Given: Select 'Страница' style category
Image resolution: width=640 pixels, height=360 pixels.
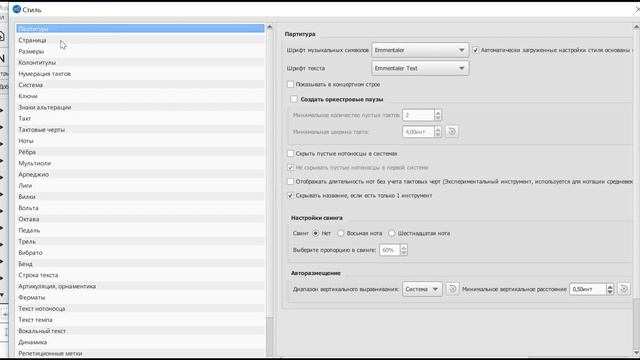Looking at the screenshot, I should pos(140,40).
